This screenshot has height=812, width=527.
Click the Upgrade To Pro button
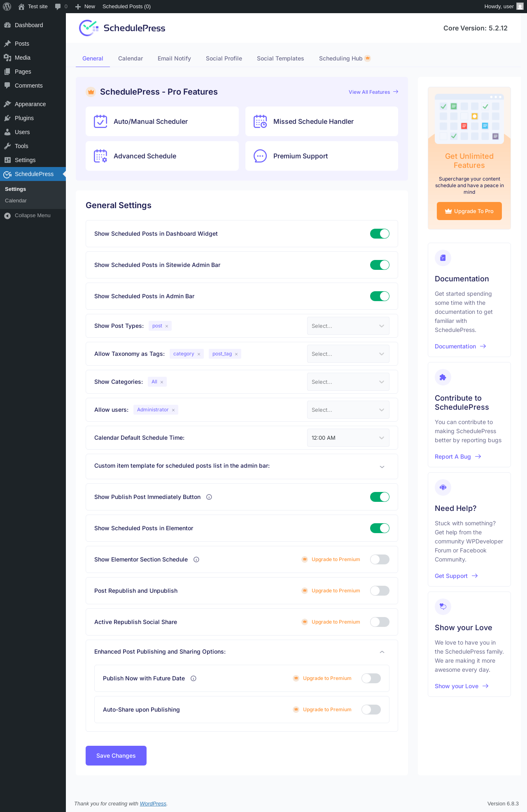[x=469, y=211]
